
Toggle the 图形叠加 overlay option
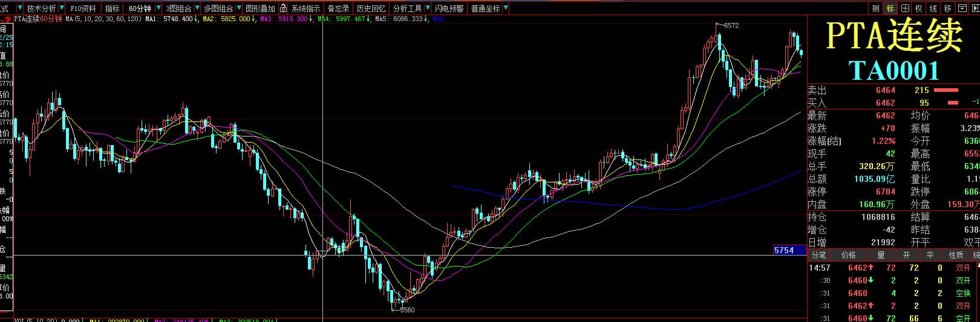pyautogui.click(x=260, y=8)
